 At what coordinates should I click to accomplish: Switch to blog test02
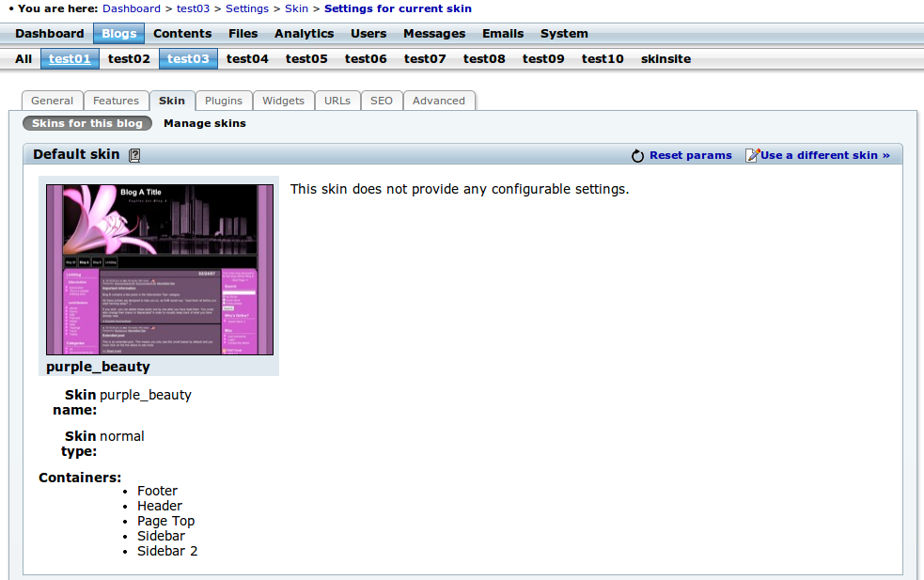click(x=129, y=59)
